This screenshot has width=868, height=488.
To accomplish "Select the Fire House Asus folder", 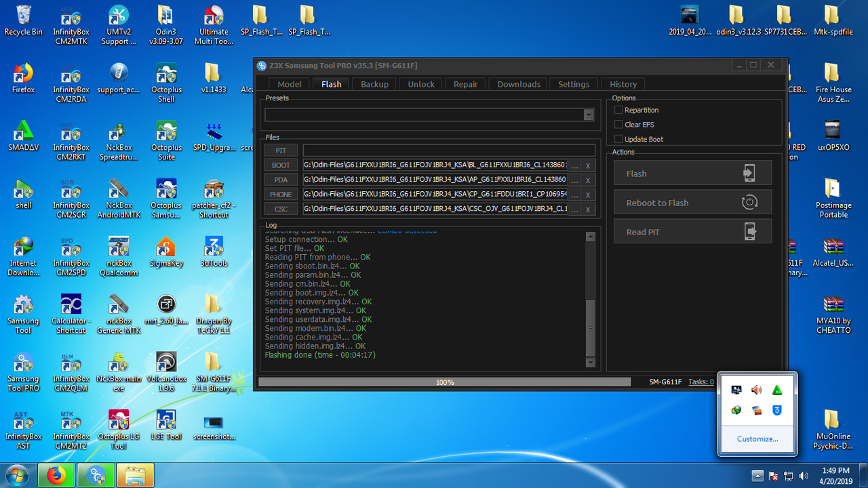I will click(833, 83).
